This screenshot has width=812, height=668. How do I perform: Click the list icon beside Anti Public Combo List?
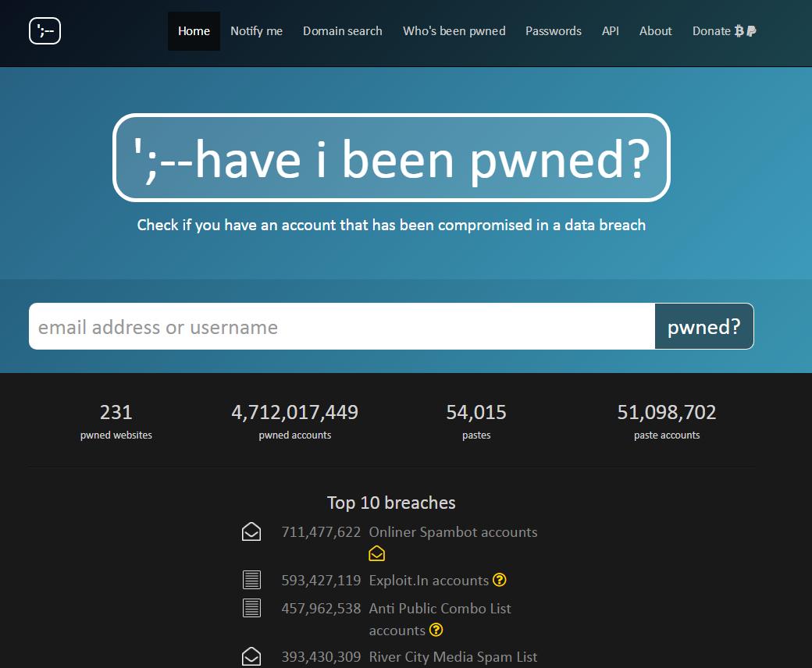251,608
